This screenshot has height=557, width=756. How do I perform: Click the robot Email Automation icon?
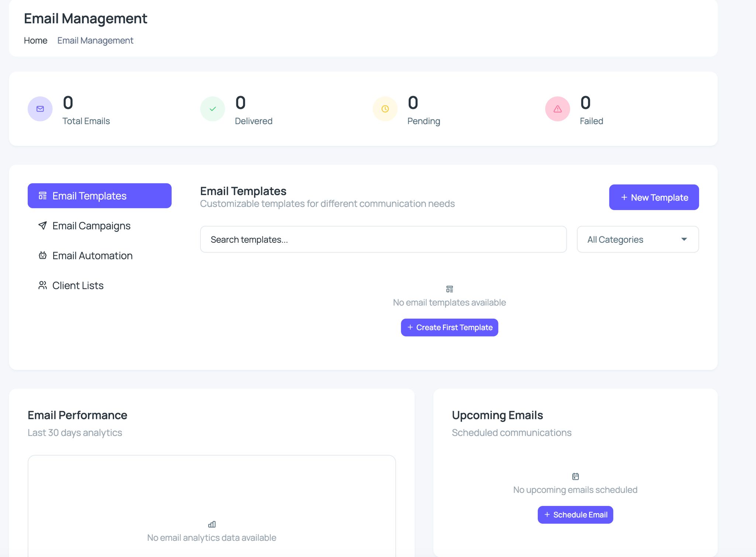pyautogui.click(x=43, y=255)
